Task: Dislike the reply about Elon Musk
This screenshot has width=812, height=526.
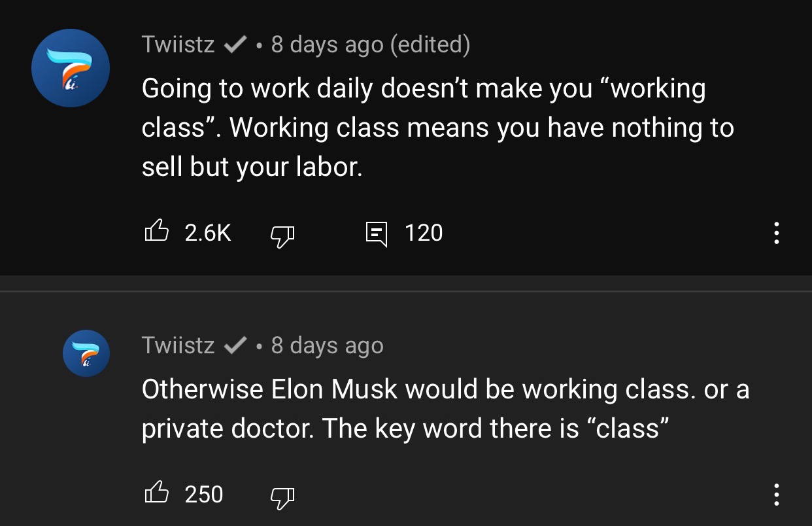Action: click(x=283, y=495)
